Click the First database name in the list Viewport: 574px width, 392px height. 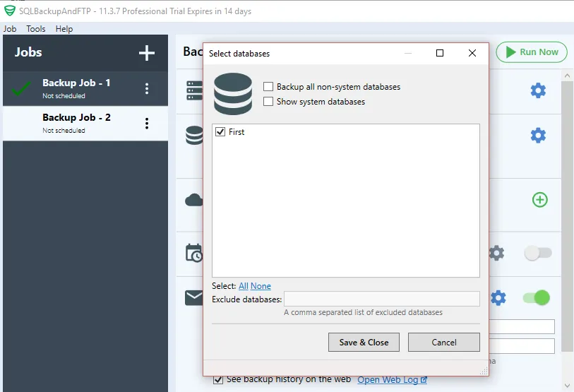[x=237, y=132]
